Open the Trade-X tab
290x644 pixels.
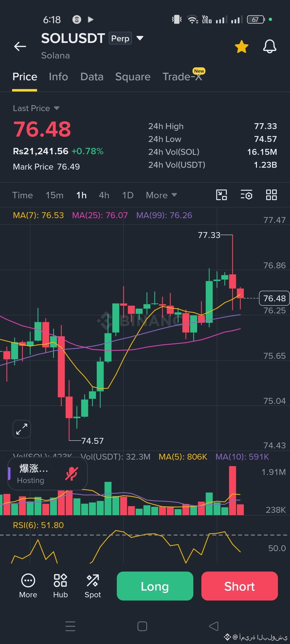tap(183, 77)
